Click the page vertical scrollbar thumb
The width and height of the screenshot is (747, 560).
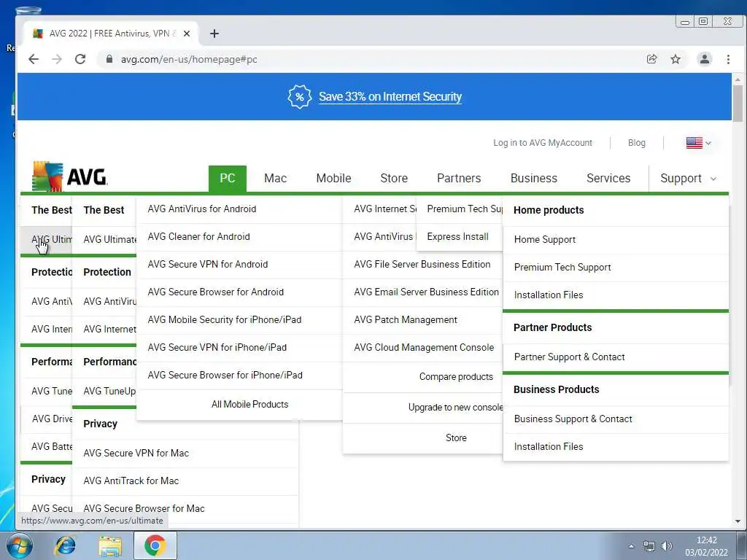click(x=738, y=104)
